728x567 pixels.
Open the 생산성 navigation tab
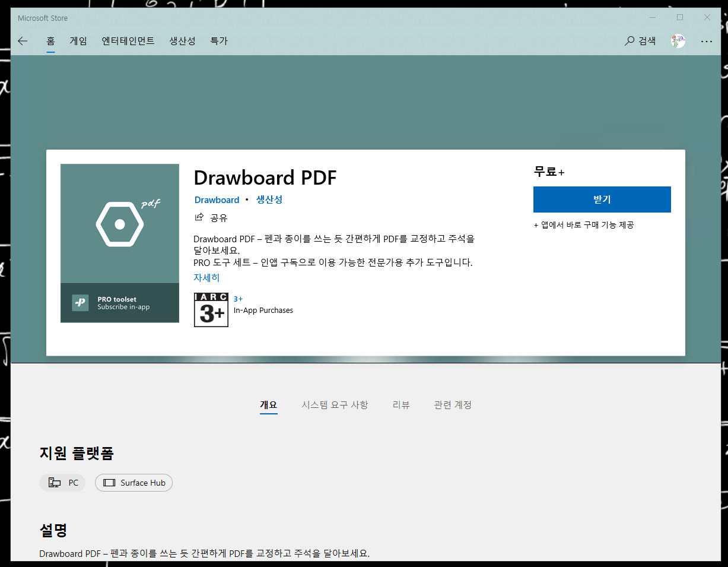coord(182,41)
